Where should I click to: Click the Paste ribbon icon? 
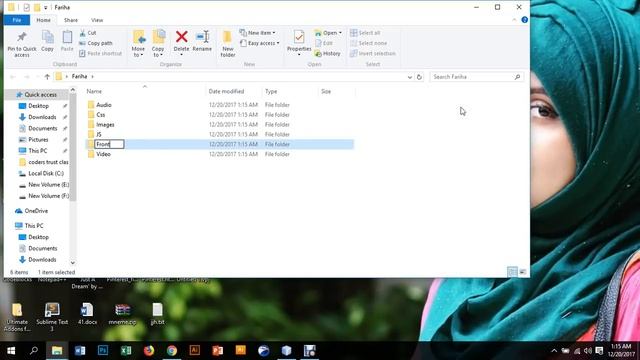pos(67,38)
